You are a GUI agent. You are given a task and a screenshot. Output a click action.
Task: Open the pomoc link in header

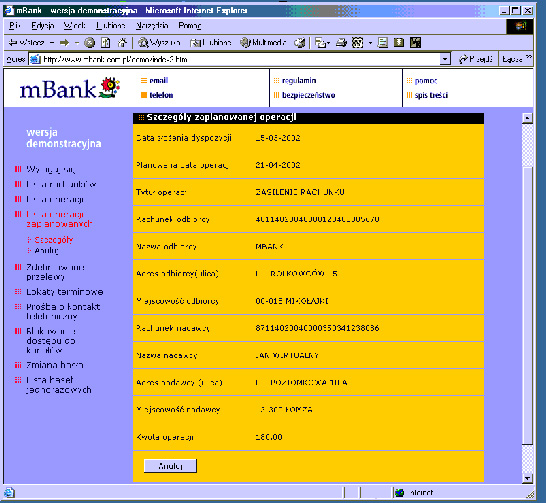(x=426, y=81)
